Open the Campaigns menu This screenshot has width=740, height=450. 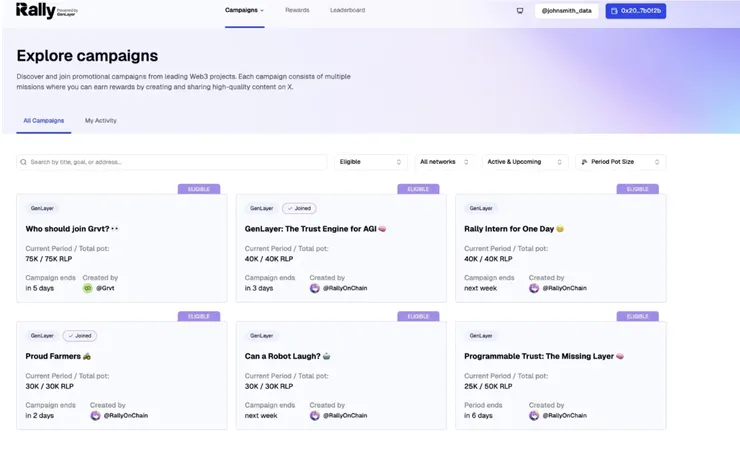(244, 10)
